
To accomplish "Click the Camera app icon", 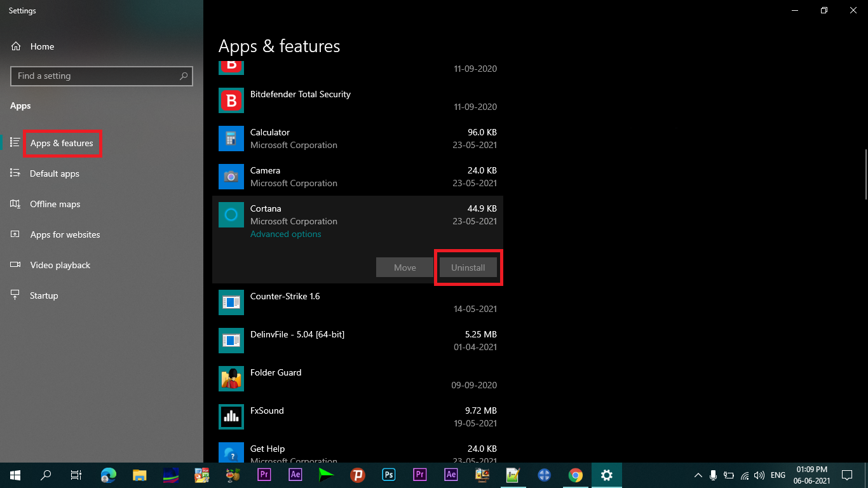I will (231, 177).
